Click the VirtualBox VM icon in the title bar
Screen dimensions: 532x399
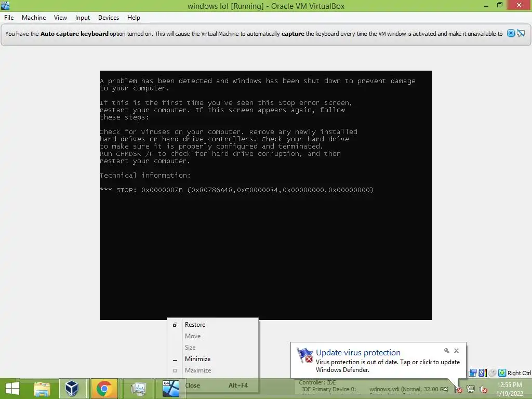tap(5, 5)
